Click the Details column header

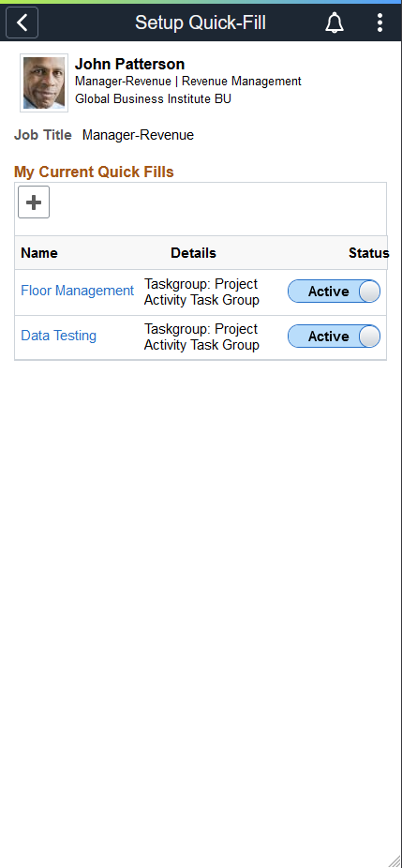(x=193, y=253)
